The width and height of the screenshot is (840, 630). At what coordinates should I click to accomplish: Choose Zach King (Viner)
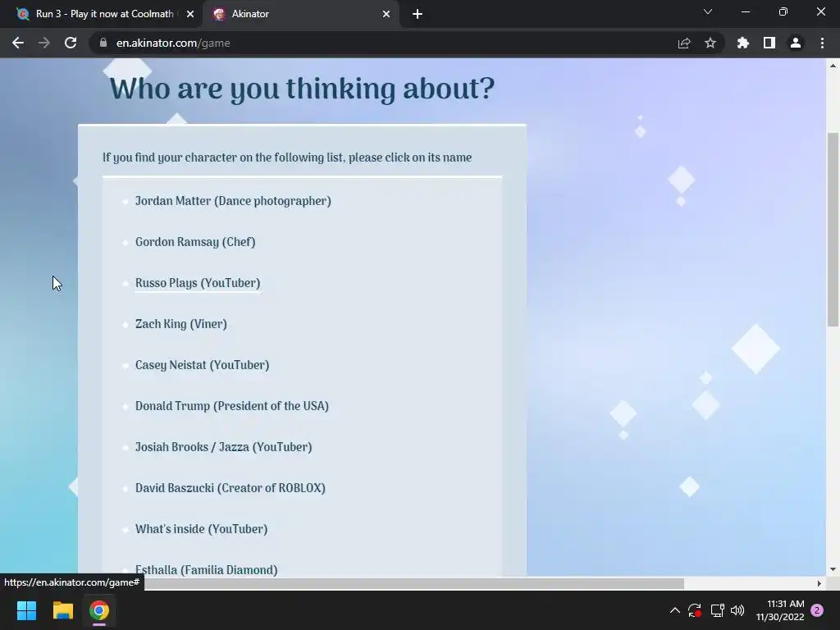click(181, 324)
